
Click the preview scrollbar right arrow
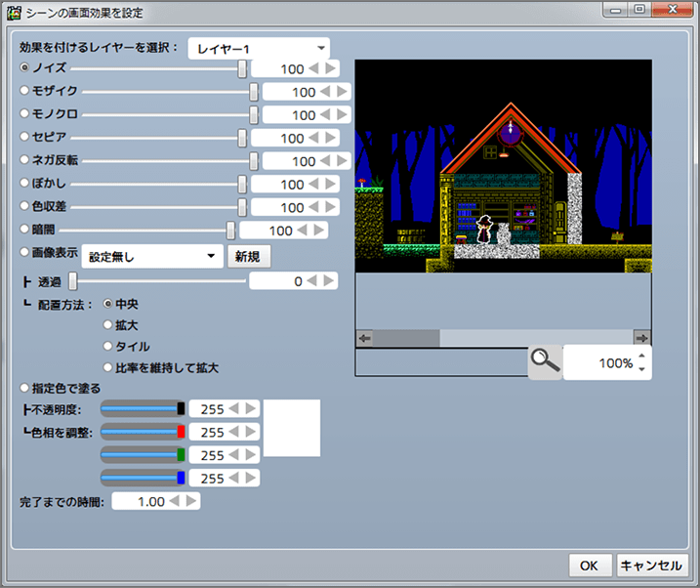point(641,338)
